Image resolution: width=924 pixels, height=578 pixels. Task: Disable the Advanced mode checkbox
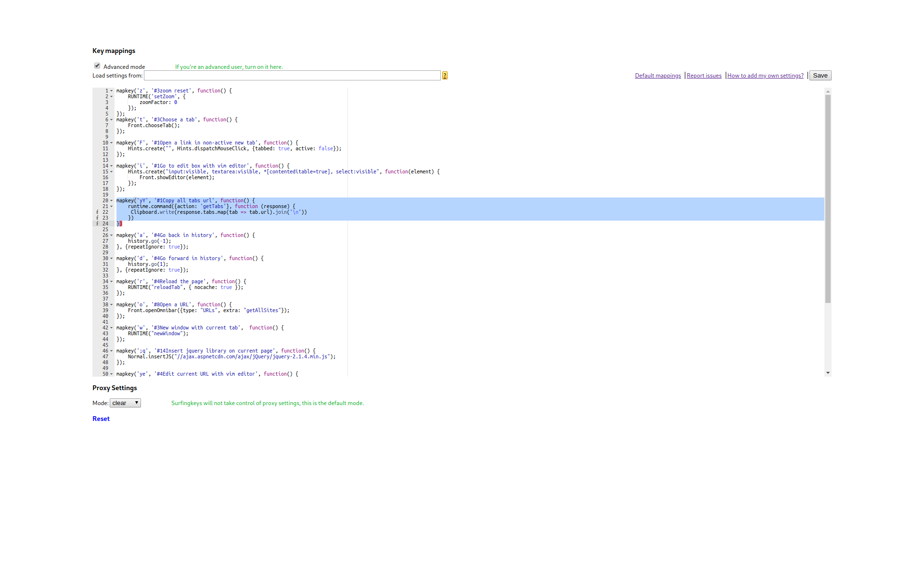(97, 66)
